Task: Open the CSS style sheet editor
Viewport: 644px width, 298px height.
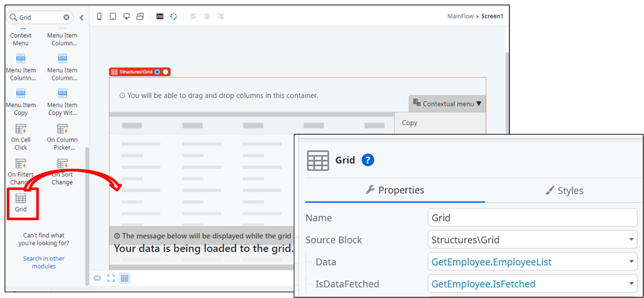Action: pyautogui.click(x=160, y=16)
